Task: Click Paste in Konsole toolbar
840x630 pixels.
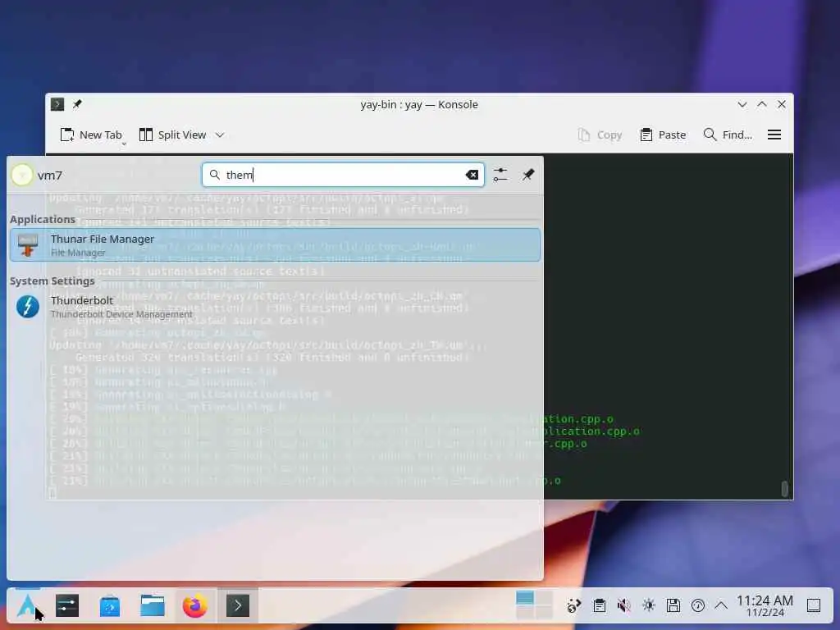Action: 663,135
